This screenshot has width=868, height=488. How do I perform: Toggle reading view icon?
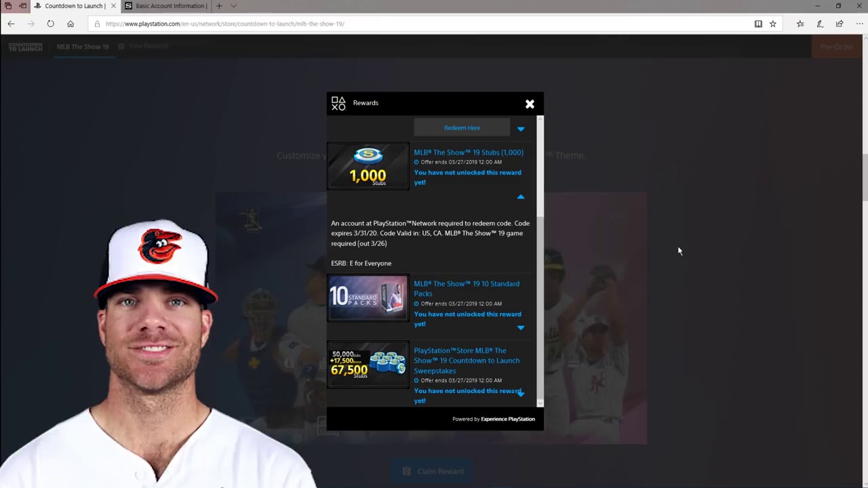[x=758, y=24]
